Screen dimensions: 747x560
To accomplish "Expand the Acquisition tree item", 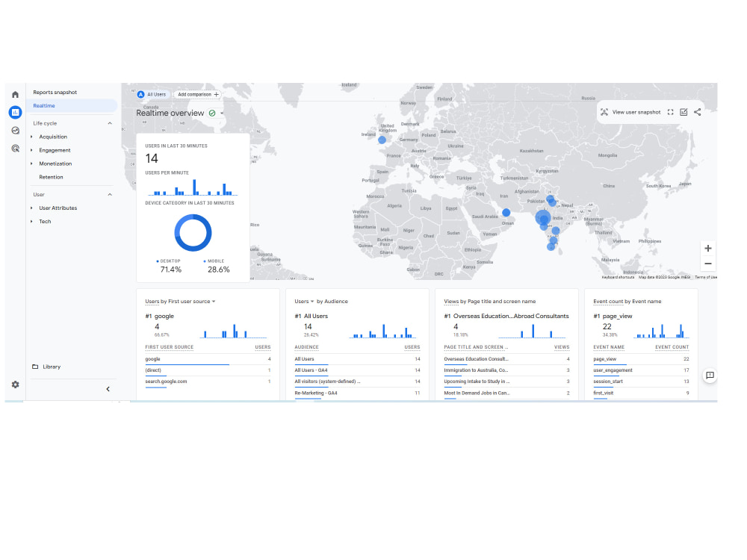I will 31,137.
